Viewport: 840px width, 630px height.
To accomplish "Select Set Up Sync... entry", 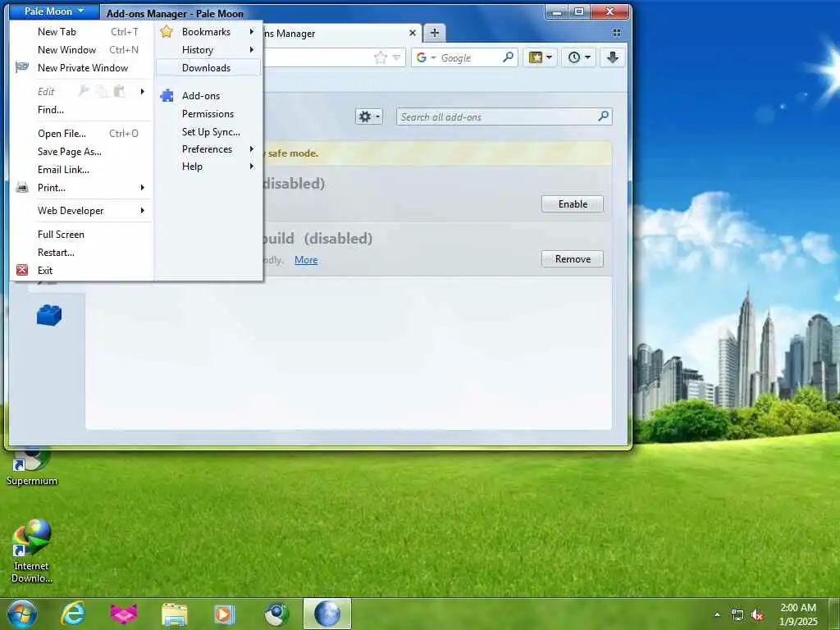I will point(211,132).
